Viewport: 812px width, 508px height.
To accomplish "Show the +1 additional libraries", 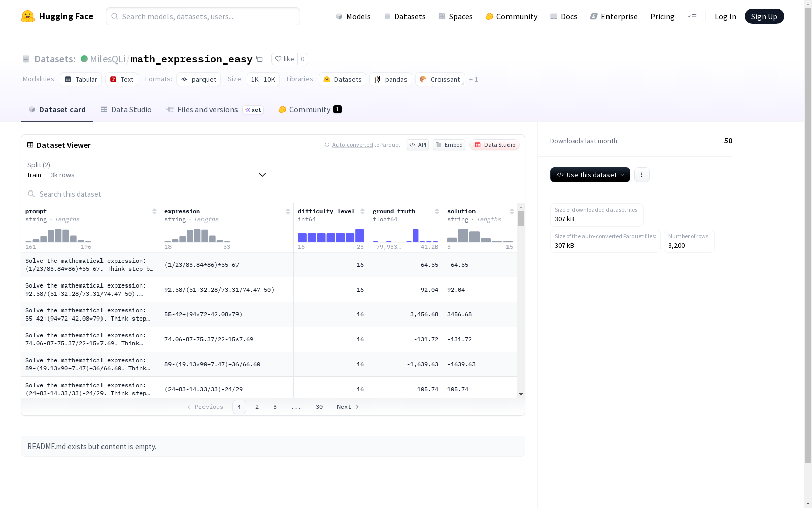I will tap(473, 79).
